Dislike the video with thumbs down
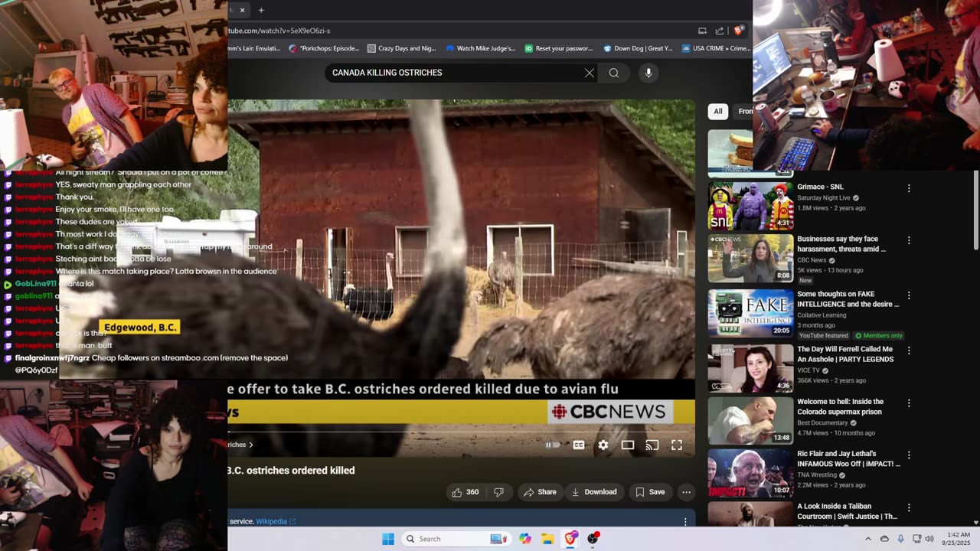 point(498,492)
